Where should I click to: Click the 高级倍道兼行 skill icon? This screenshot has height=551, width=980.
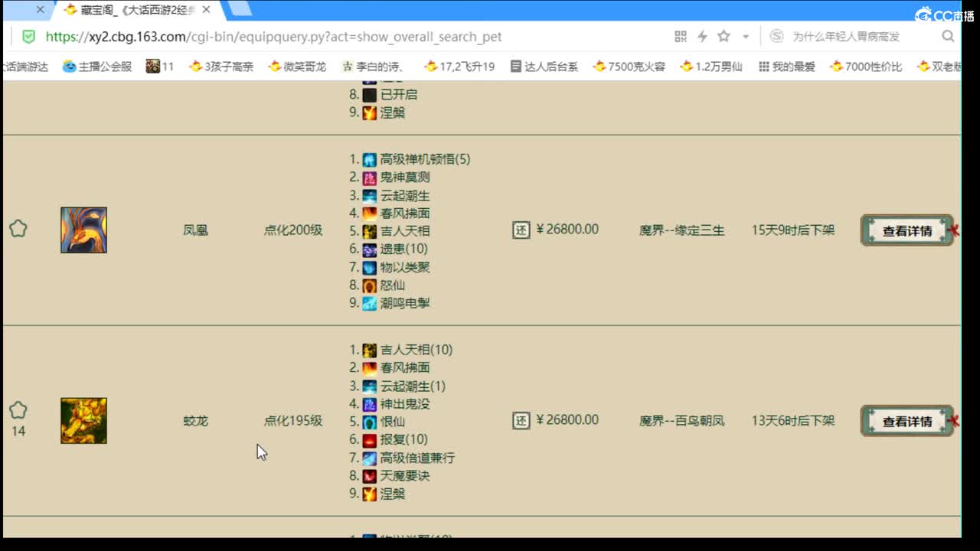(370, 458)
